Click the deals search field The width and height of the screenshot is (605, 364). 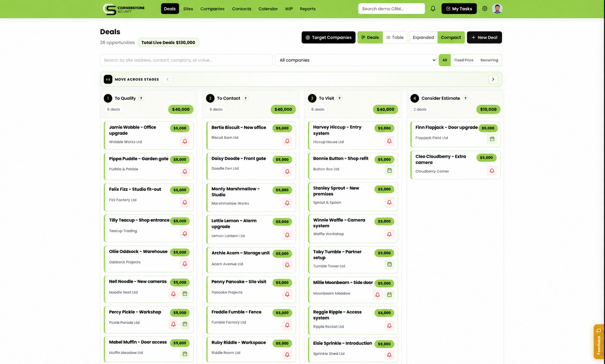[186, 60]
